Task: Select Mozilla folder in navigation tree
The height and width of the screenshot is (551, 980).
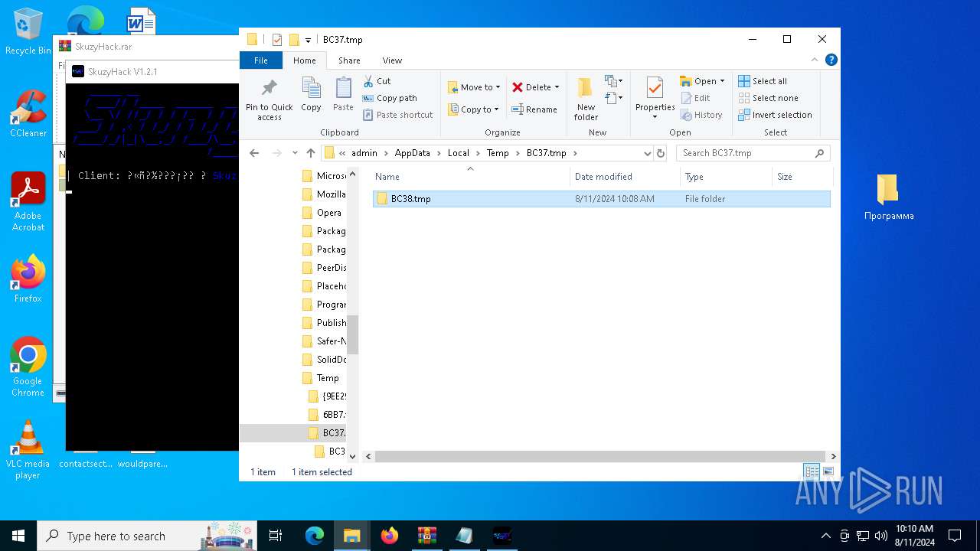Action: [x=324, y=194]
